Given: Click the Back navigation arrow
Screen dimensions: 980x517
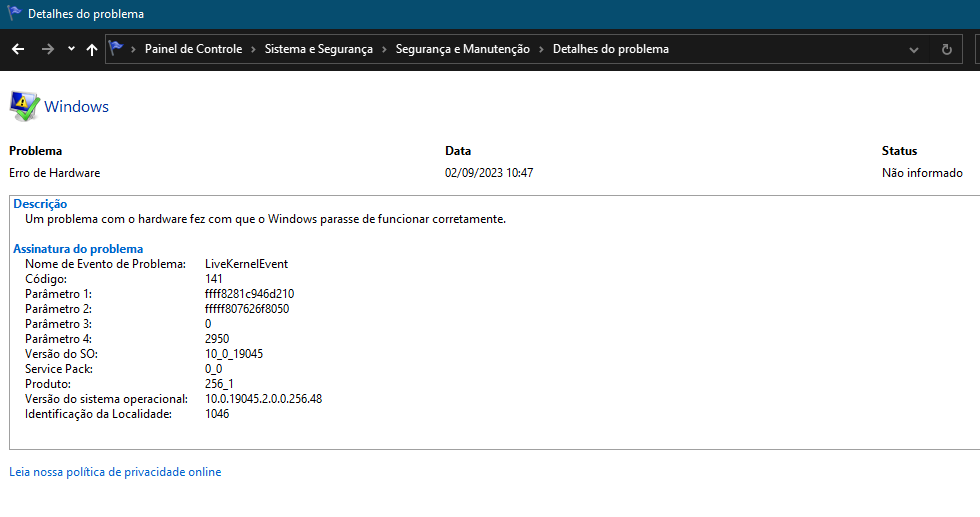Looking at the screenshot, I should [18, 49].
